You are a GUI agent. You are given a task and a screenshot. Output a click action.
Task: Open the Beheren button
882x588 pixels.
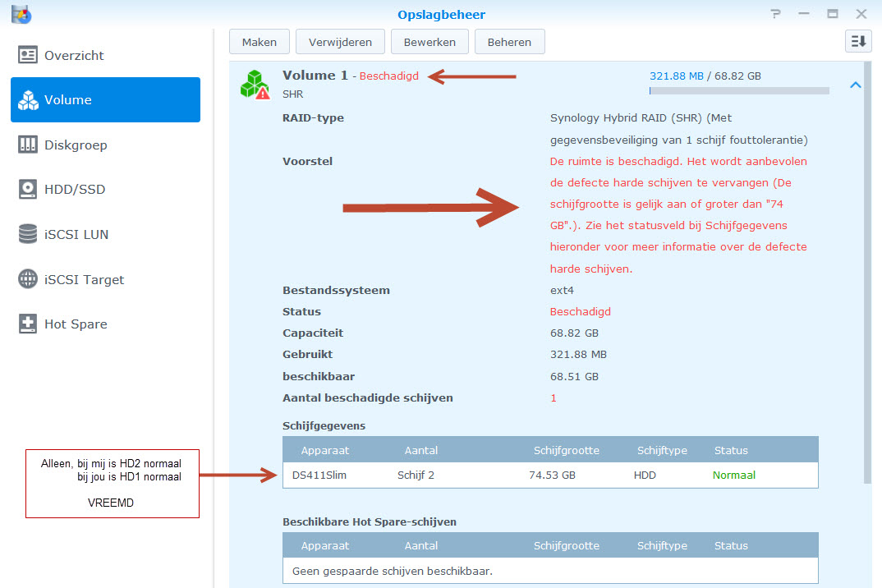[509, 42]
